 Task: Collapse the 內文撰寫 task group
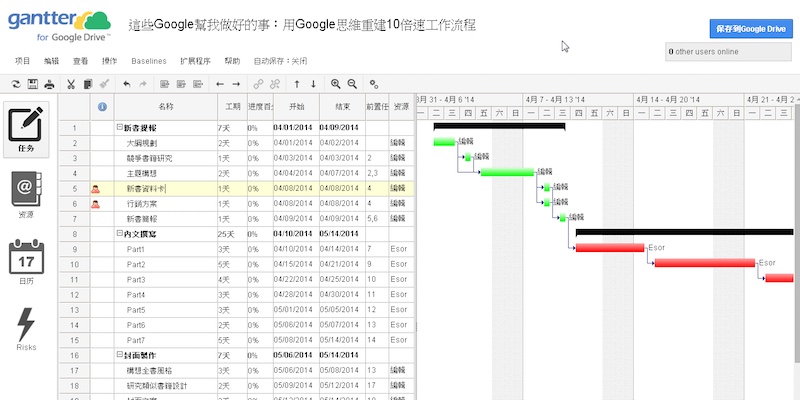[119, 234]
